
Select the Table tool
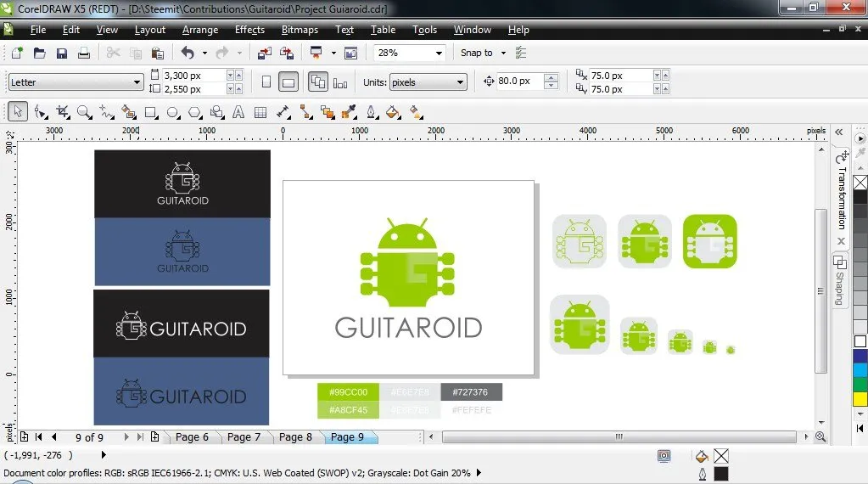260,112
